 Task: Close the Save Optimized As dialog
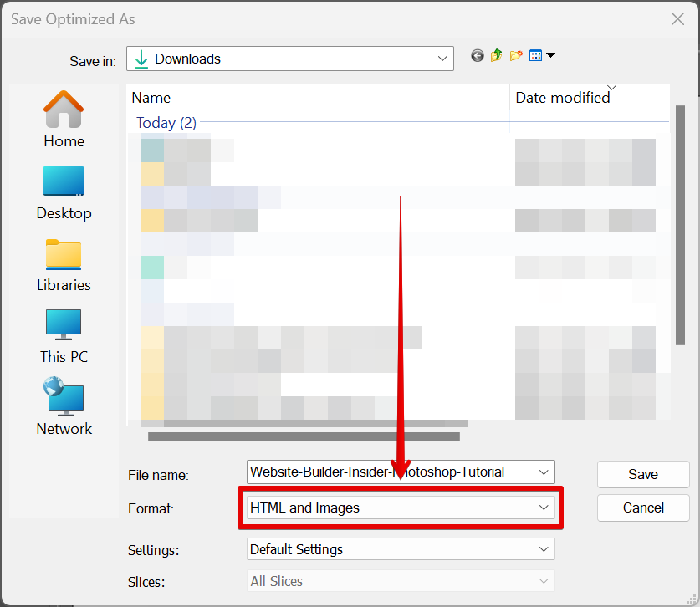pos(677,18)
